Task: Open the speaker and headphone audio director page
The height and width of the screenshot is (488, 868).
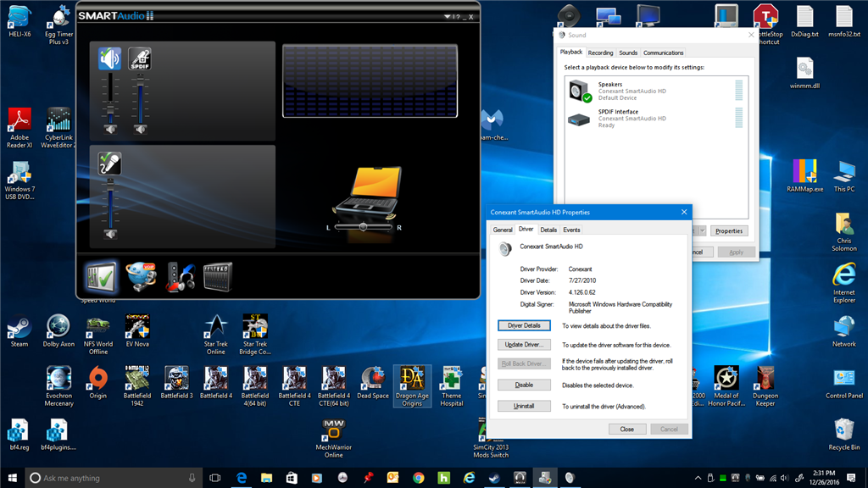Action: click(x=180, y=277)
